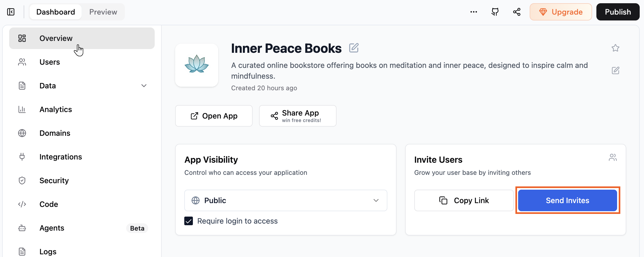Select the Dashboard tab
644x257 pixels.
click(x=55, y=12)
